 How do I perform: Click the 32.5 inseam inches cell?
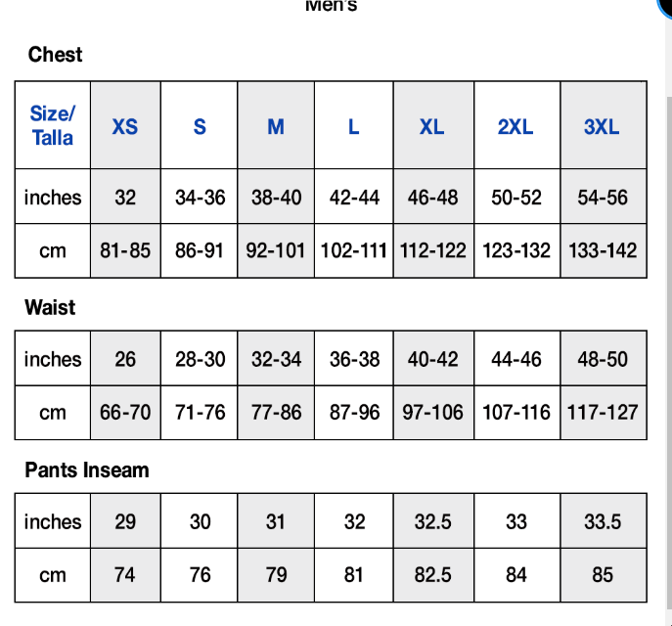tap(432, 521)
